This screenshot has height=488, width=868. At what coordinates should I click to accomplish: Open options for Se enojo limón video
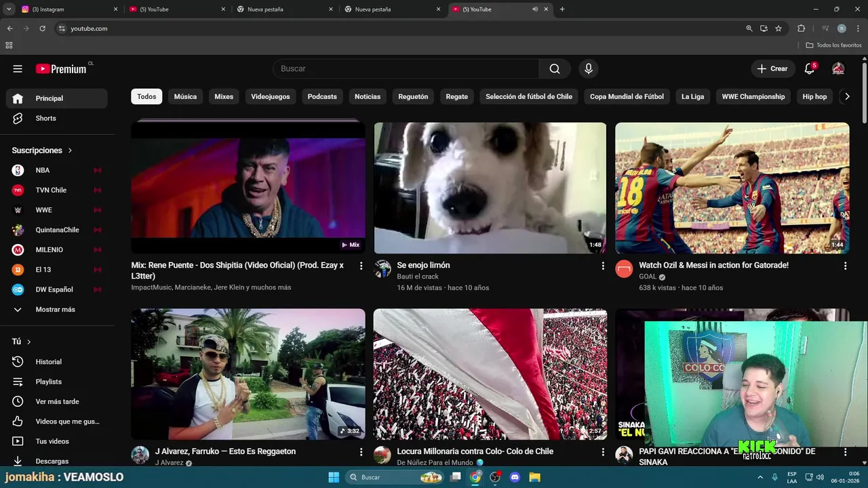603,266
